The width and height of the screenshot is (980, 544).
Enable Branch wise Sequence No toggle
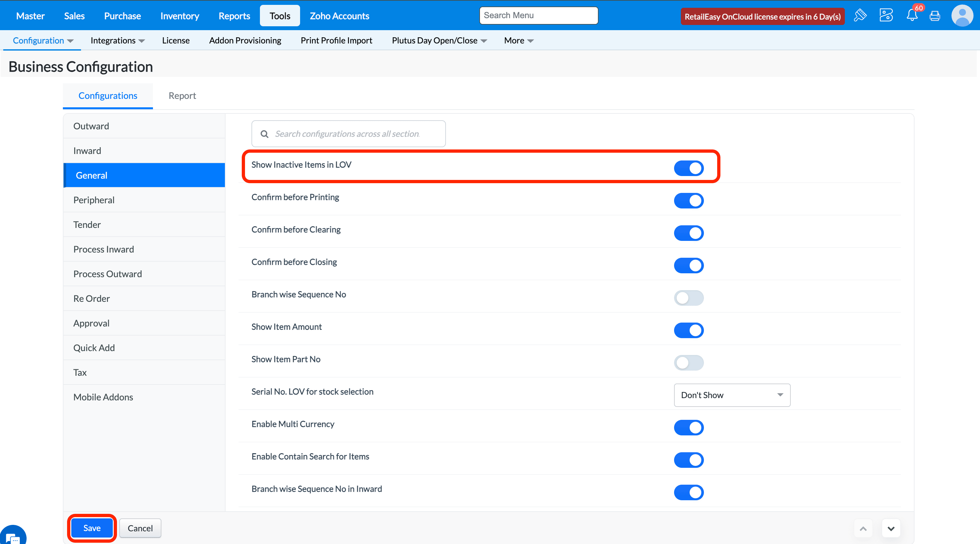point(689,298)
